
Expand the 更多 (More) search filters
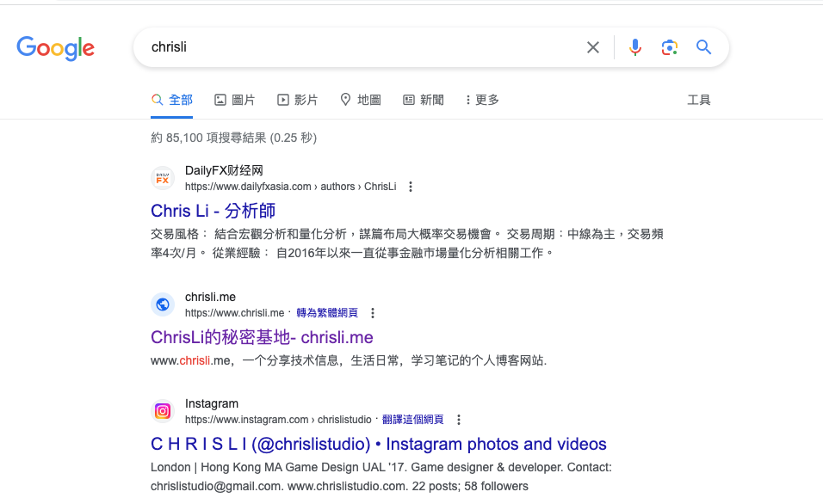pos(482,100)
